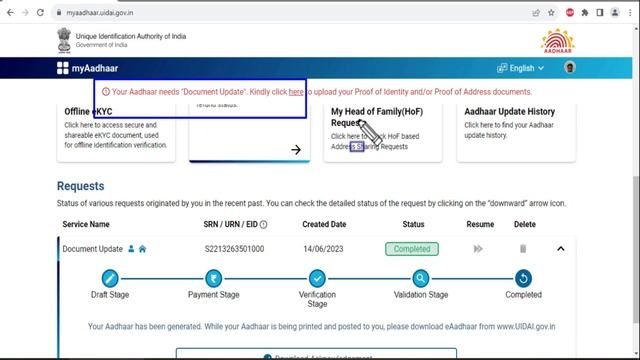The width and height of the screenshot is (640, 360).
Task: Click the Validation Stage magnifier icon
Action: [x=420, y=279]
